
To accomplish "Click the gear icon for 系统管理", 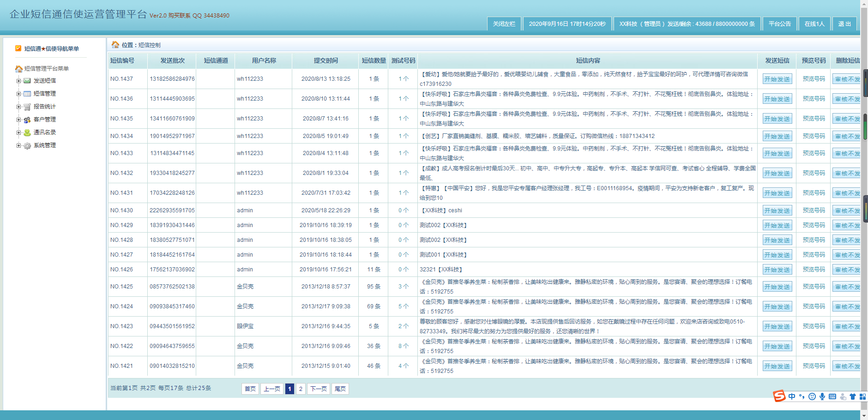I will tap(27, 145).
